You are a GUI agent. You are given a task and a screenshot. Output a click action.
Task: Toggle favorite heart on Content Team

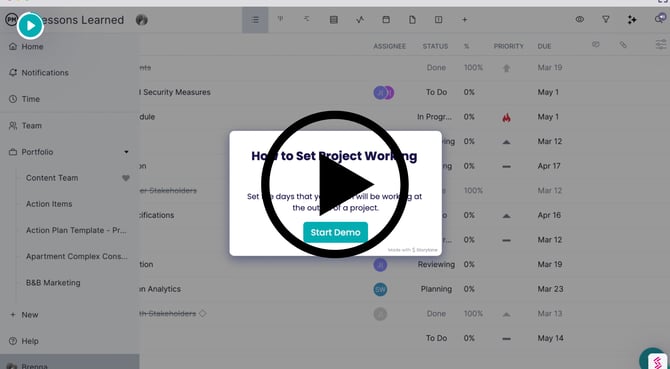click(126, 178)
